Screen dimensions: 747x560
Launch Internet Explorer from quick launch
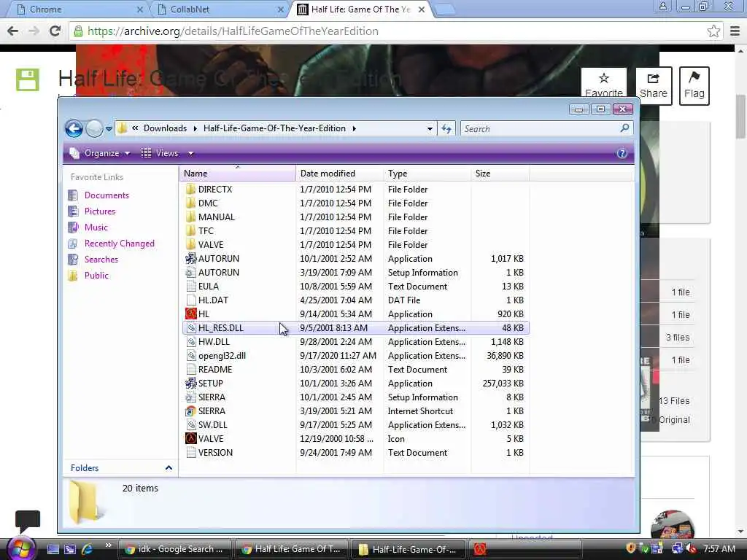(87, 549)
